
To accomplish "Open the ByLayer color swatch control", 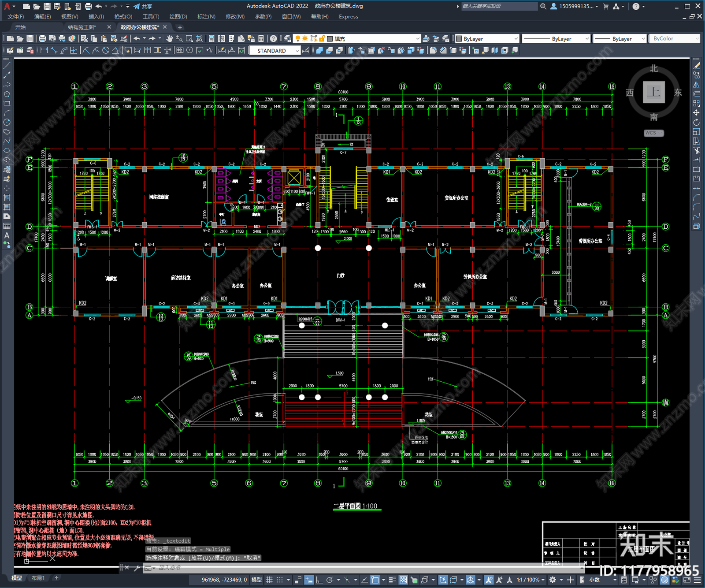I will (487, 39).
